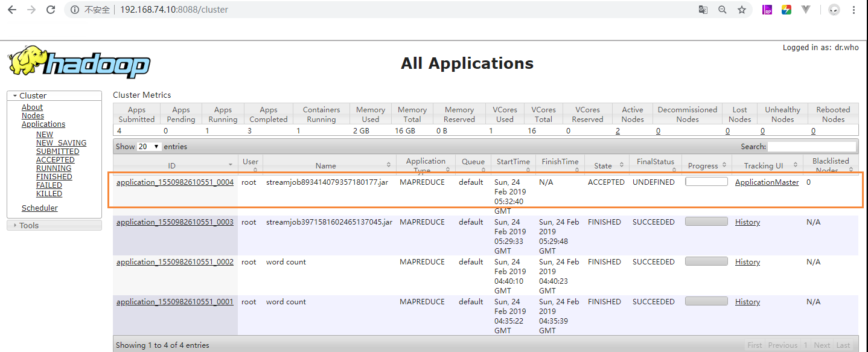Click progress bar of application 0002

point(706,261)
